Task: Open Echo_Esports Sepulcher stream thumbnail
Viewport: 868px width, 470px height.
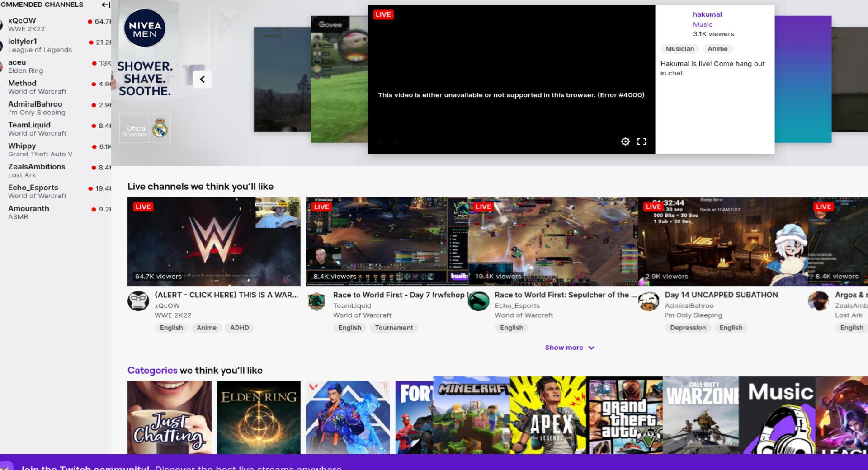Action: coord(553,241)
